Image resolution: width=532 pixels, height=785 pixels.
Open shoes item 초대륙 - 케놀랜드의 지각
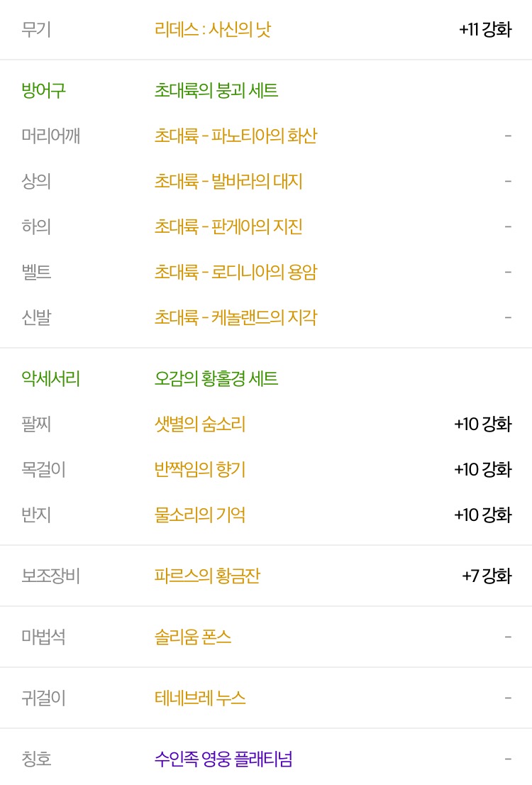235,317
